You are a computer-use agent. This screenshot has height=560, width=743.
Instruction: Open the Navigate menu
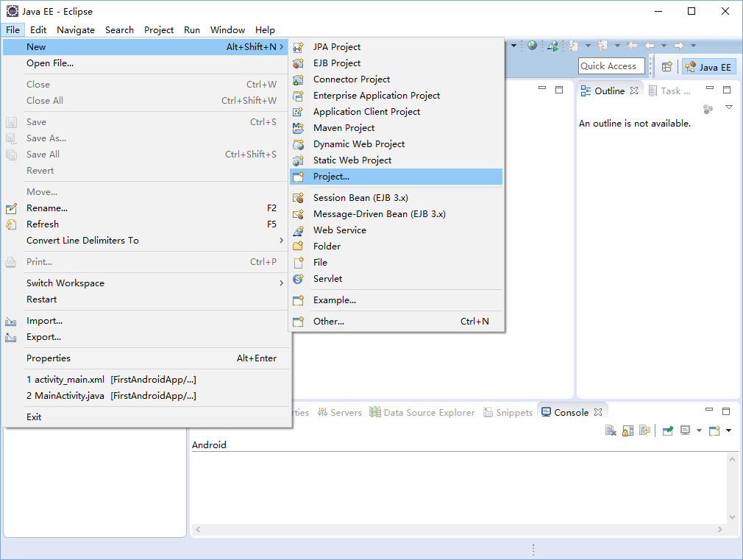(76, 30)
